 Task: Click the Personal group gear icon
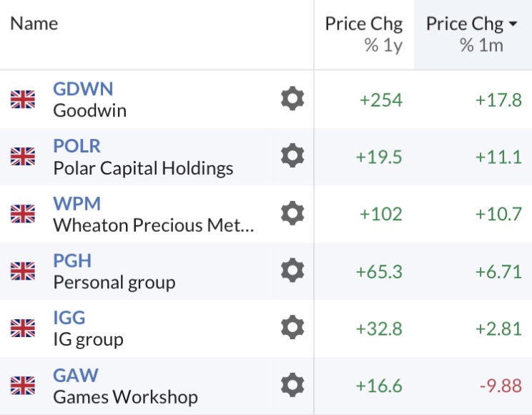pos(292,270)
